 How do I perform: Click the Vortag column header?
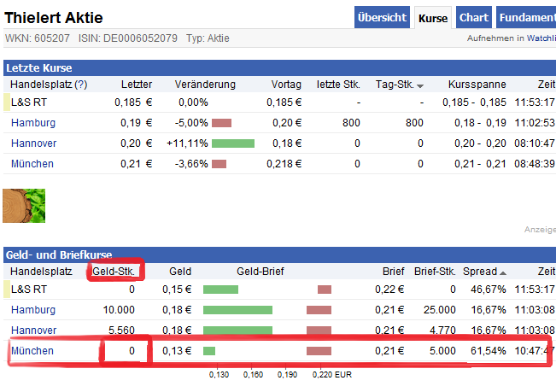click(x=286, y=85)
